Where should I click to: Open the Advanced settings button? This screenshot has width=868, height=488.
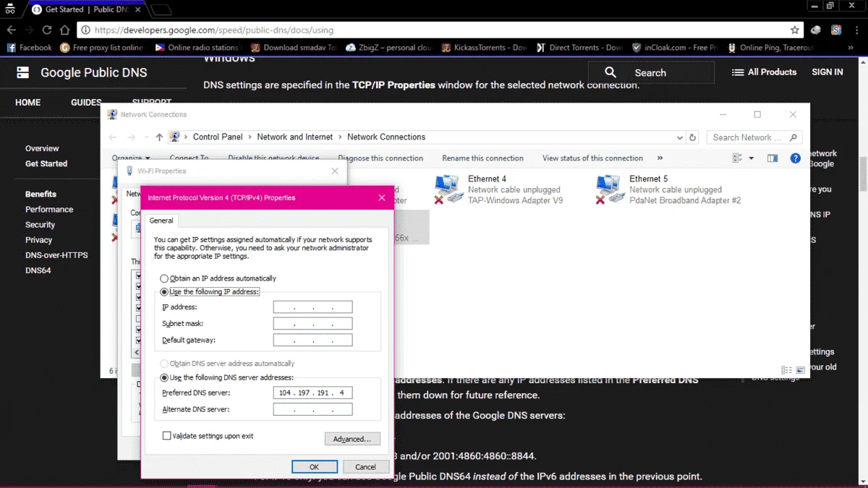[x=352, y=439]
